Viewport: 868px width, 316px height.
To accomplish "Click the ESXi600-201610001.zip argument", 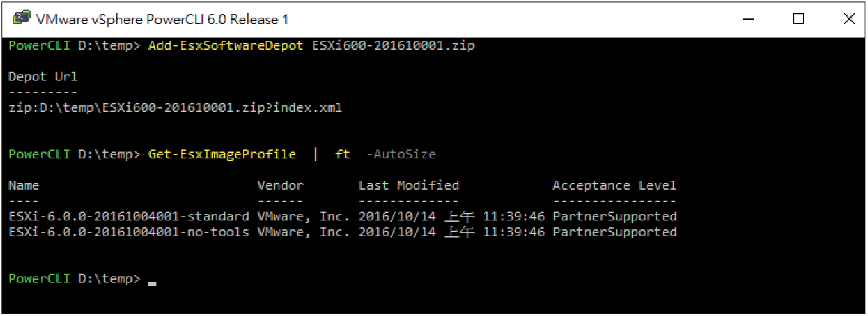I will pyautogui.click(x=393, y=46).
